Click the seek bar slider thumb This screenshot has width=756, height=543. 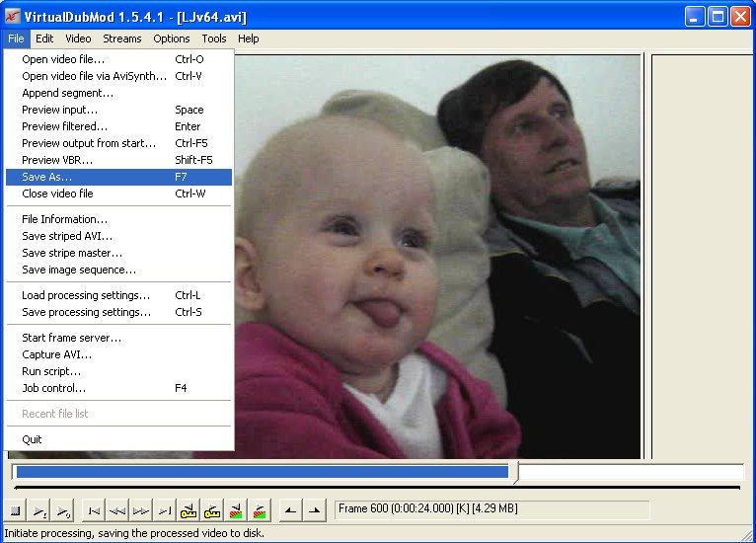click(x=515, y=473)
